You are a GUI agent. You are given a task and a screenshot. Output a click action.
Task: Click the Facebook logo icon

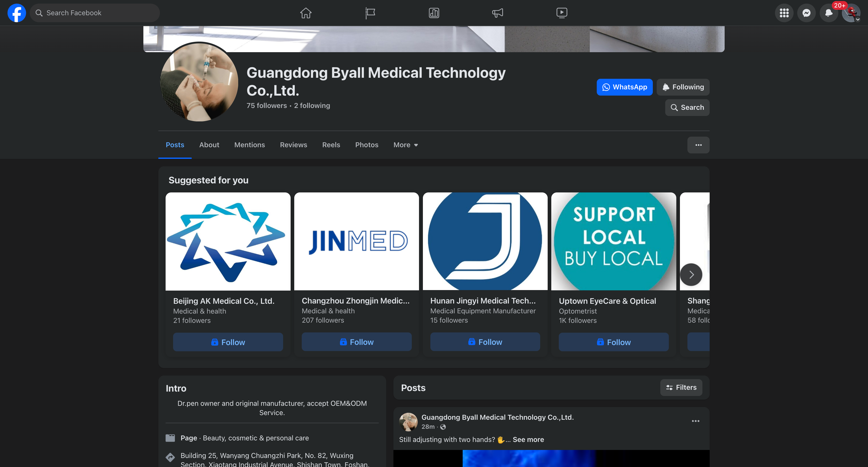[x=17, y=13]
